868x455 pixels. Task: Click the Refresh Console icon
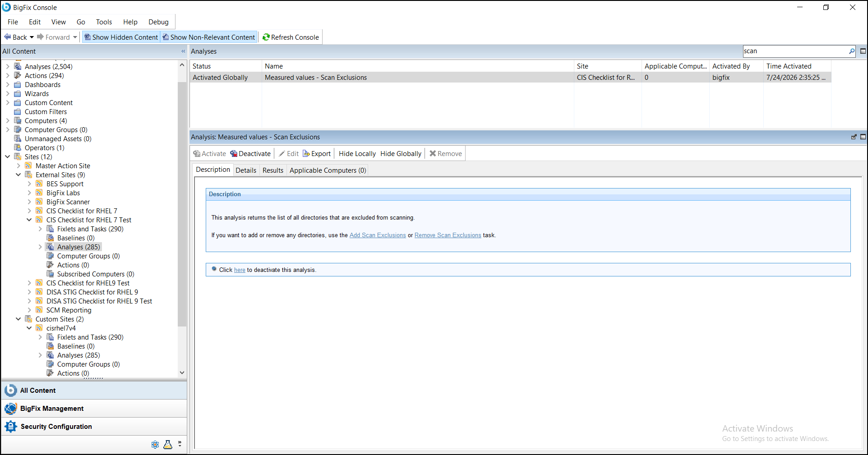[x=266, y=37]
